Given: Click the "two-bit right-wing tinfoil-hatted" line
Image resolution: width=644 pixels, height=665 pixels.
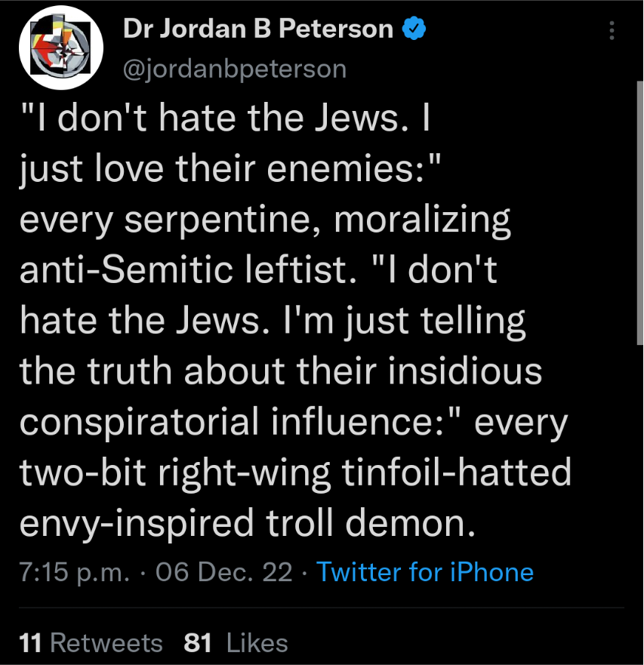Looking at the screenshot, I should click(295, 472).
